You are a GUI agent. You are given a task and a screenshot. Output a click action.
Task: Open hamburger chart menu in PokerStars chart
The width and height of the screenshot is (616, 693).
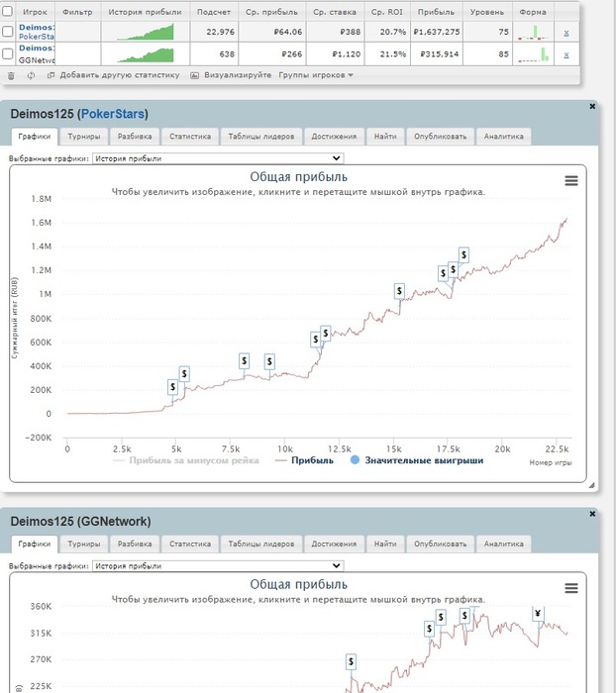pyautogui.click(x=570, y=180)
